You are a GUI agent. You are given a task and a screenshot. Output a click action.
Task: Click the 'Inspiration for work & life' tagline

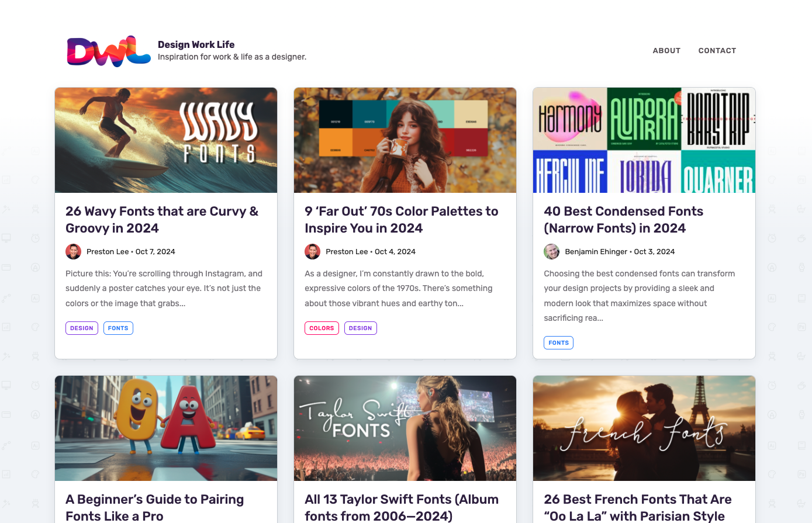point(232,57)
